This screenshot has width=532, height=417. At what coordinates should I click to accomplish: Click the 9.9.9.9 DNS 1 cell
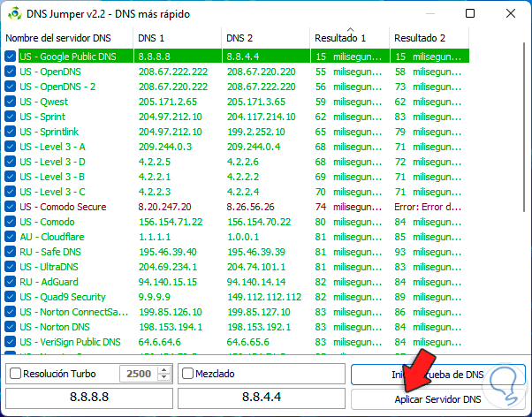coord(155,297)
